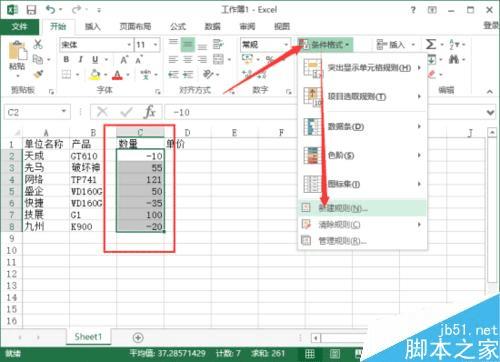
Task: Collapse the ribbon with the caret
Action: click(x=489, y=91)
